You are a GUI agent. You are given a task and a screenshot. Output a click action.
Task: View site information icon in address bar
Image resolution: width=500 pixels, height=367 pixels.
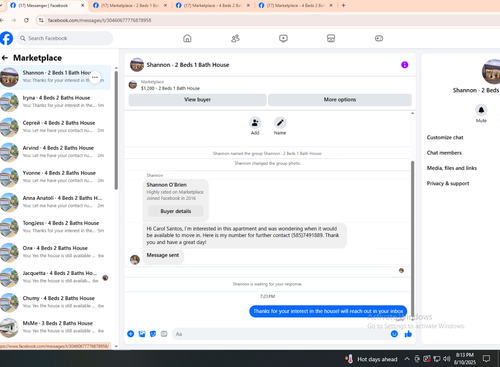click(x=41, y=20)
